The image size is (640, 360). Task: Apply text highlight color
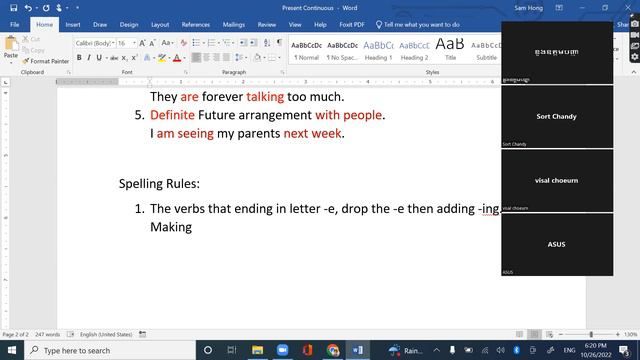(x=162, y=58)
